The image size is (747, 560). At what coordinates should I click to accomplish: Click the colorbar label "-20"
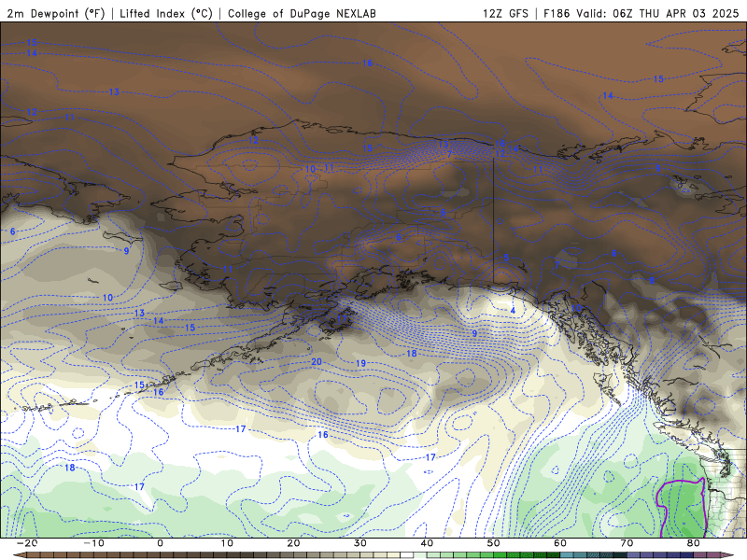(27, 543)
